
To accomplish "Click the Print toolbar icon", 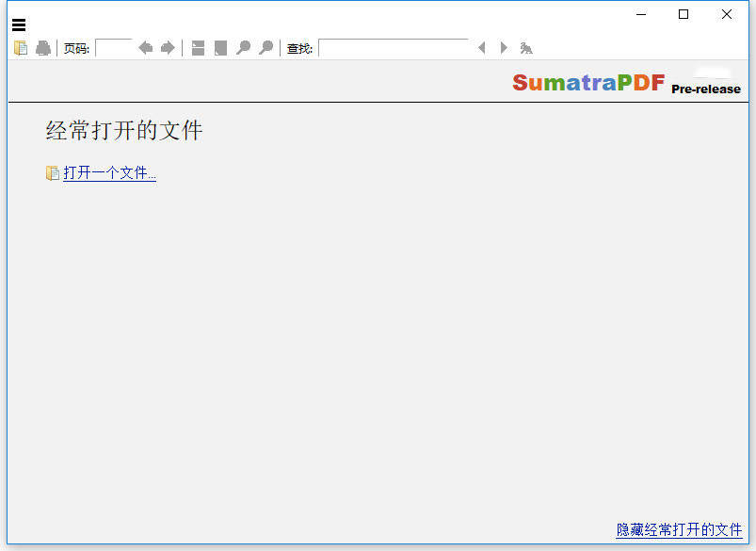I will [x=43, y=48].
